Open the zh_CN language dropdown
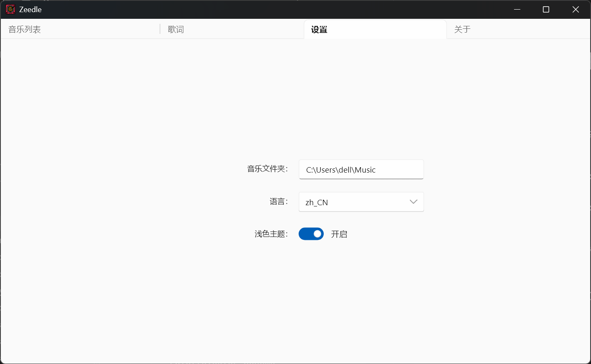Viewport: 591px width, 364px height. 361,202
